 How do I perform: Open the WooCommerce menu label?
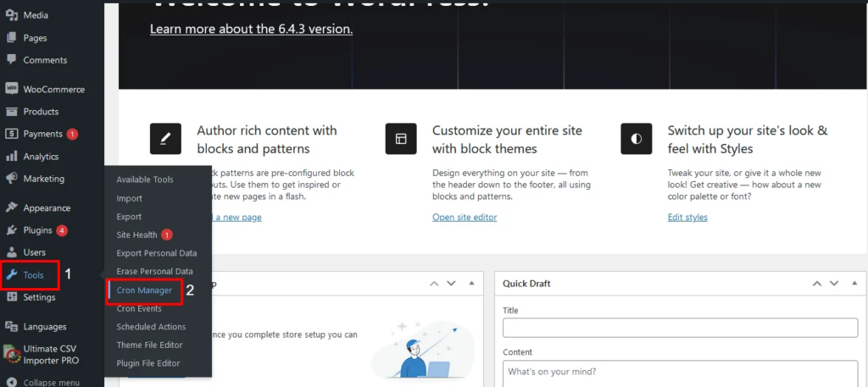[x=53, y=89]
